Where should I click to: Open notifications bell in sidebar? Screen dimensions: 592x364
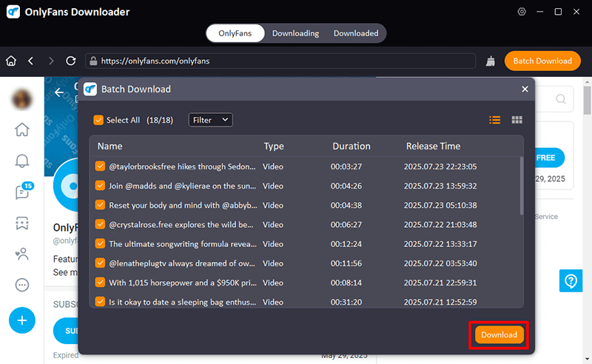click(22, 161)
